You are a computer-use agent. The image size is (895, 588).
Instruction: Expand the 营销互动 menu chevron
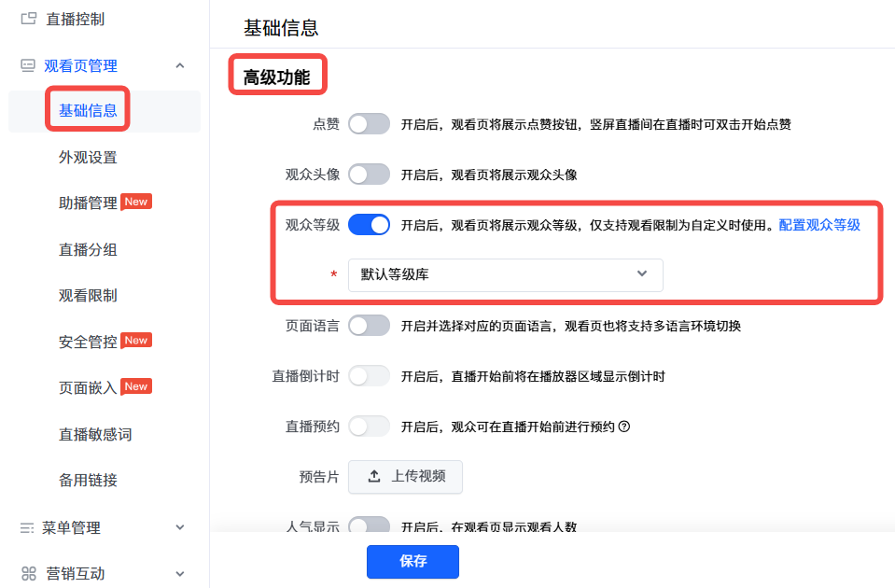pos(180,573)
